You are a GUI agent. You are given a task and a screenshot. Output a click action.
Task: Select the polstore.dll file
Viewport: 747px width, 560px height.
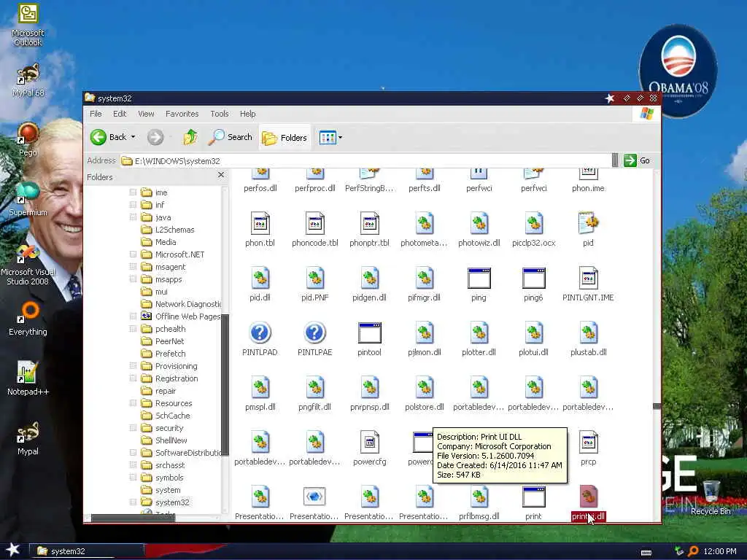pyautogui.click(x=424, y=394)
